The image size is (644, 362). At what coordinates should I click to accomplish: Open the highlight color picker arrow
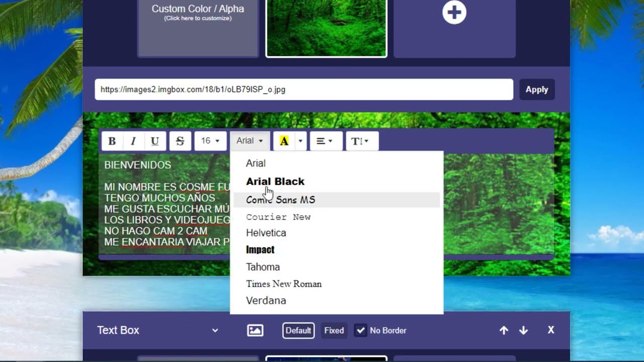[300, 141]
